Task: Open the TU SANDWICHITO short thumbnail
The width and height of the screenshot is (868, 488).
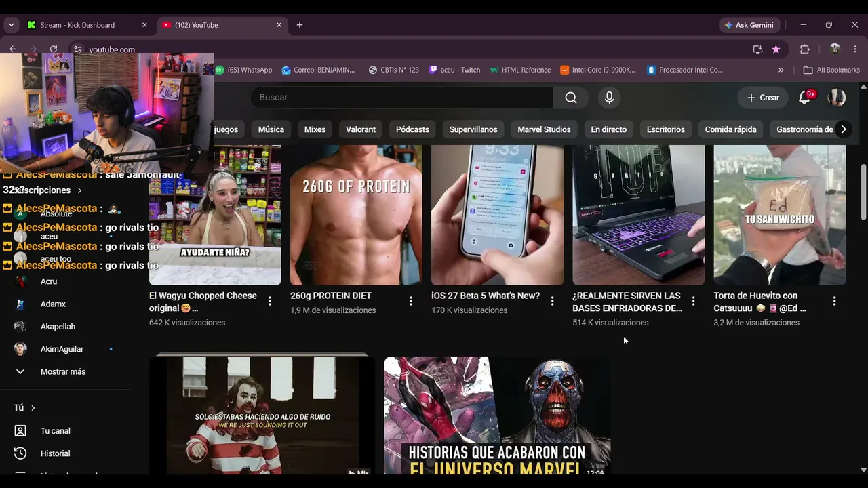Action: (780, 215)
